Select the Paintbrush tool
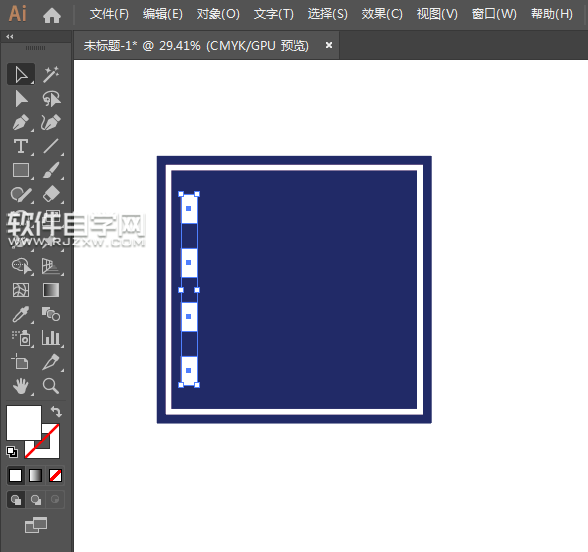The height and width of the screenshot is (552, 588). tap(51, 170)
